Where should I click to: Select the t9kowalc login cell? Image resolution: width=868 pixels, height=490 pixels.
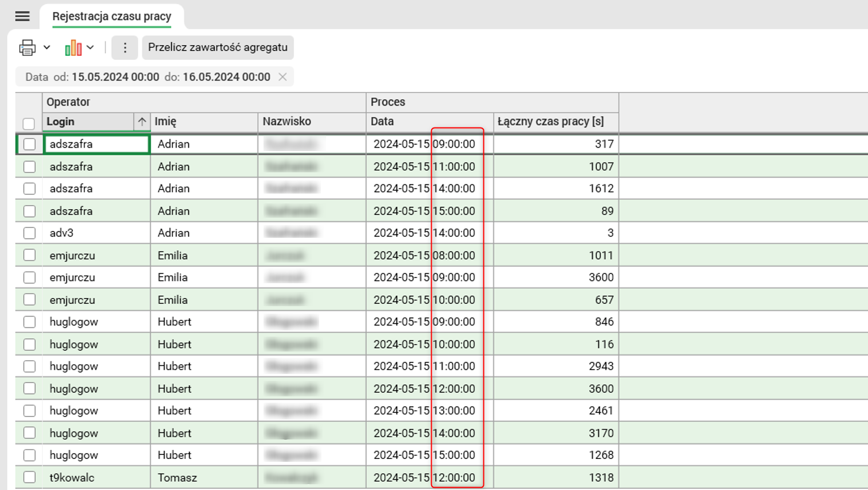coord(96,477)
